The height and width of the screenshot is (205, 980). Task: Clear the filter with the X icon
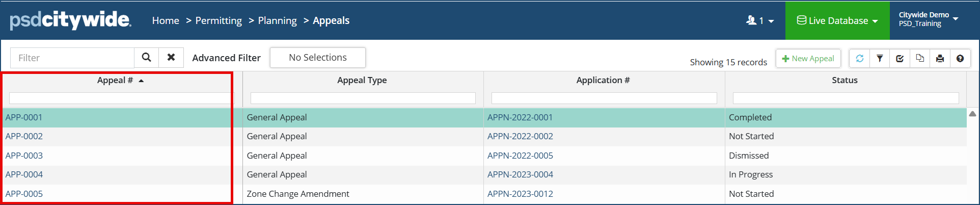[x=171, y=58]
